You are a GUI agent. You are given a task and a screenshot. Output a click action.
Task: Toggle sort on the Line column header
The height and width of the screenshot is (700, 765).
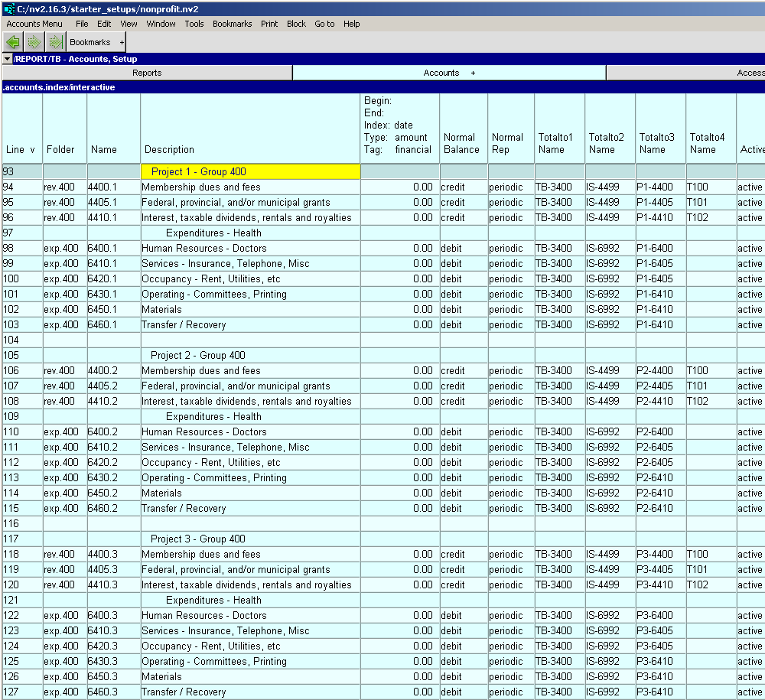(21, 149)
